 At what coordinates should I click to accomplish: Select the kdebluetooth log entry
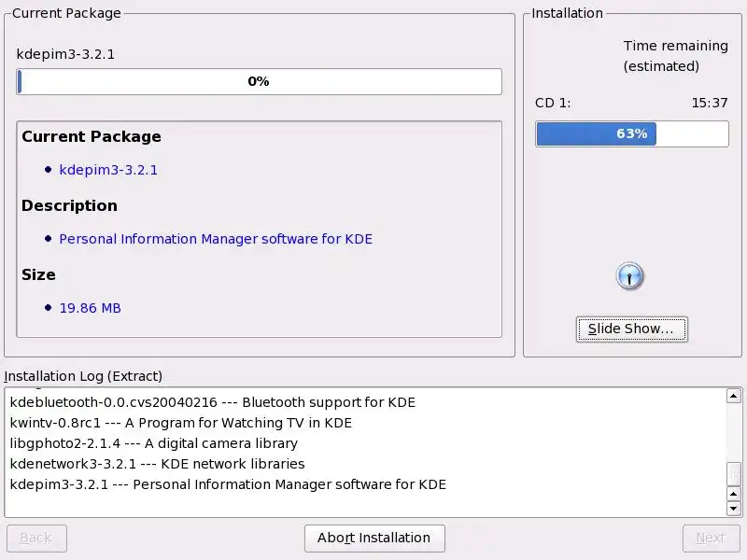[x=212, y=402]
